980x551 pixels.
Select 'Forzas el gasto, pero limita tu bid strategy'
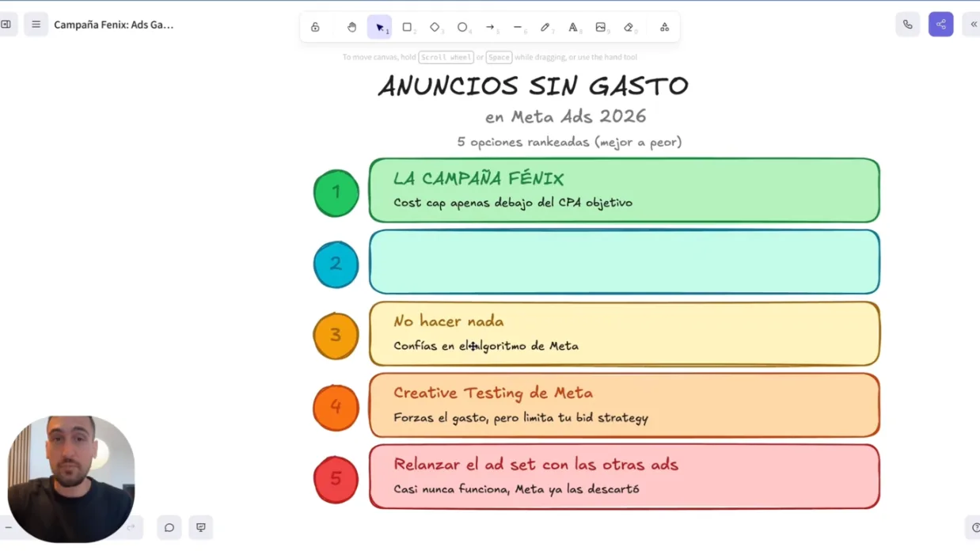pyautogui.click(x=521, y=417)
